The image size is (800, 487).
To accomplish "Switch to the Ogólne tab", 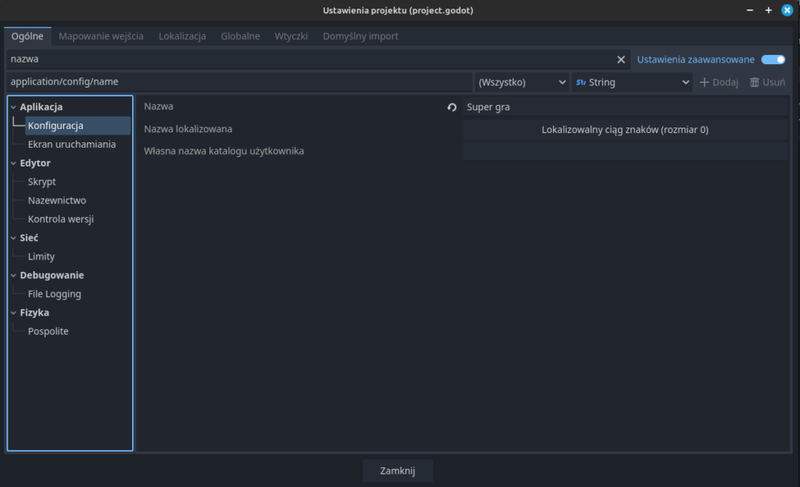I will click(28, 36).
